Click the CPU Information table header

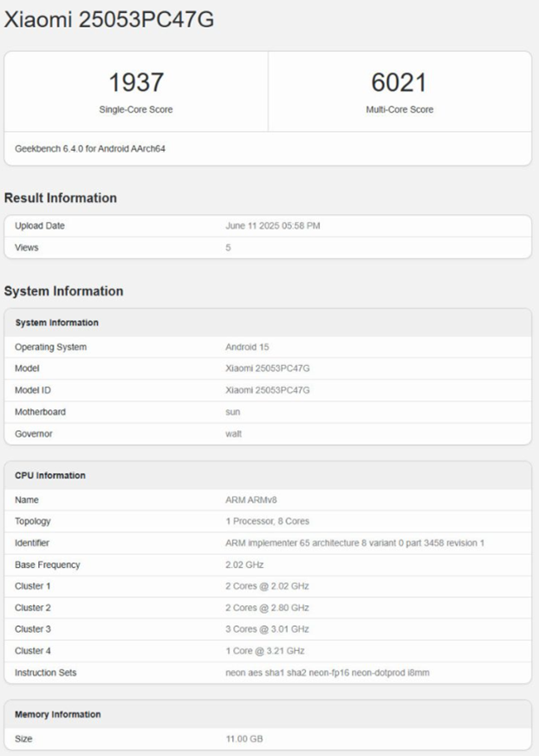point(50,476)
